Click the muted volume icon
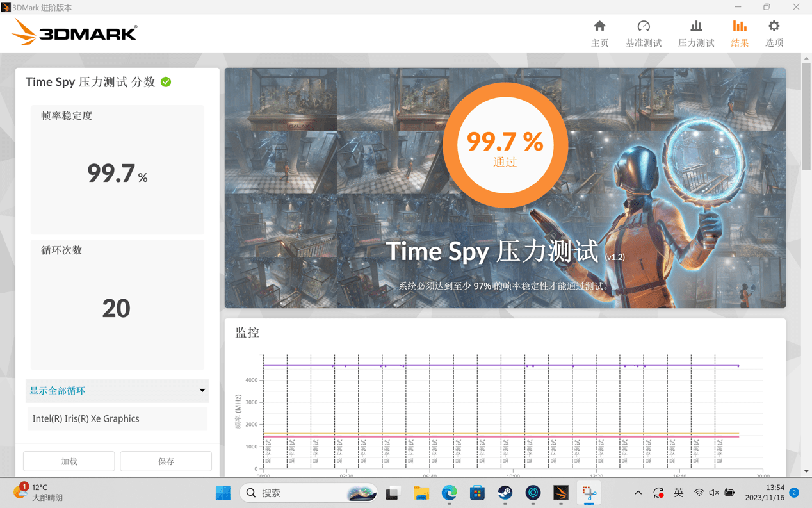The width and height of the screenshot is (812, 508). [x=714, y=493]
